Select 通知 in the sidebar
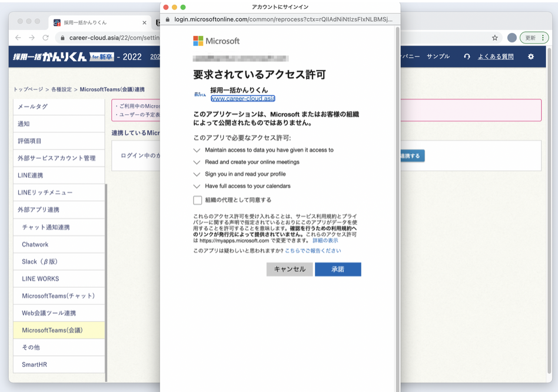This screenshot has width=558, height=392. pos(59,124)
